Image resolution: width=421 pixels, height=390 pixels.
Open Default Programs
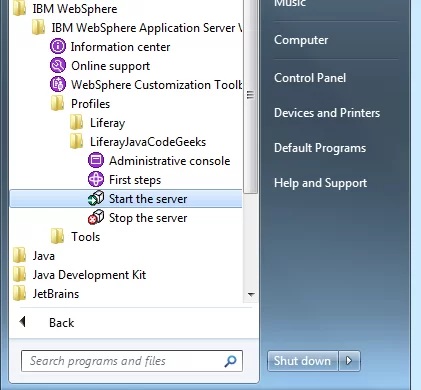click(x=320, y=148)
